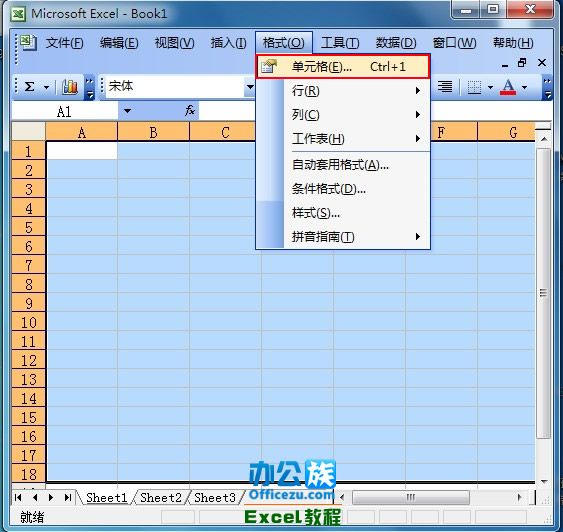Click horizontal scrollbar left arrow
This screenshot has height=532, width=563.
coord(342,498)
